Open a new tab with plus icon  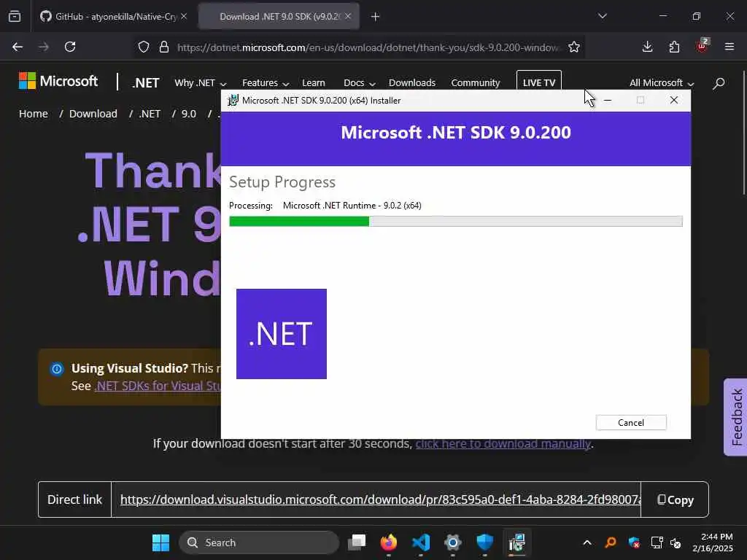[x=376, y=17]
